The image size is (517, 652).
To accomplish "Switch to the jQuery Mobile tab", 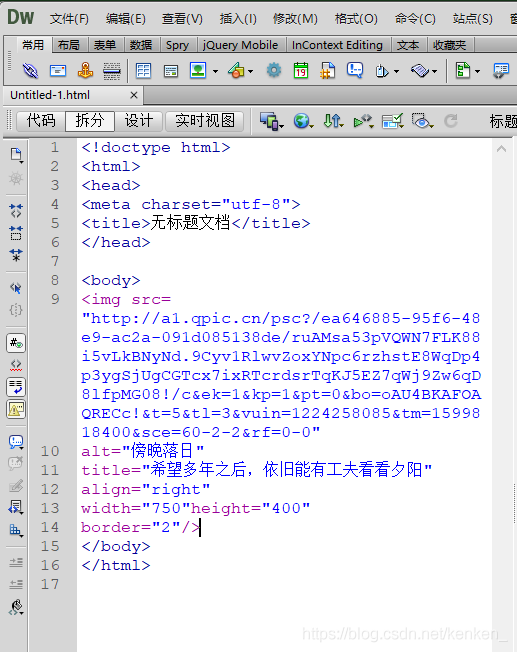I will click(x=240, y=45).
